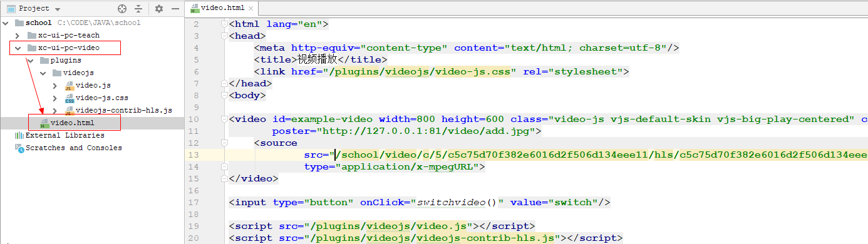Expand the xc-ui-pc-teach folder arrow

point(18,35)
